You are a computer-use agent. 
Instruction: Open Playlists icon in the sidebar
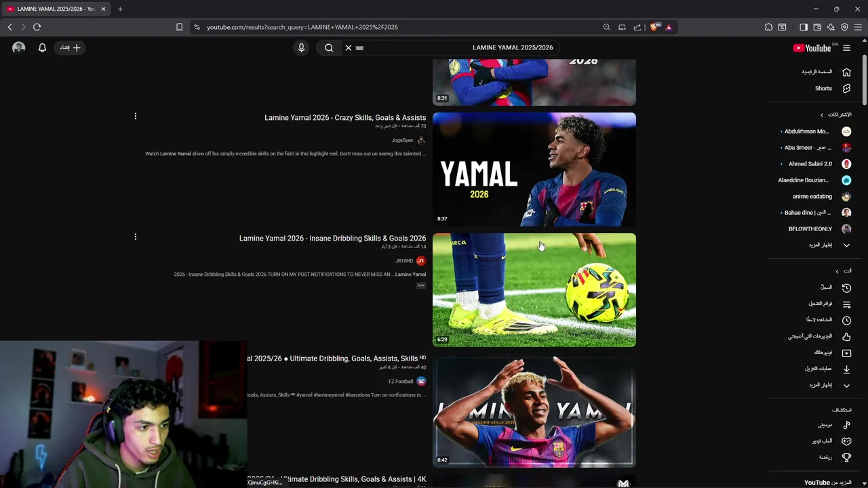pyautogui.click(x=846, y=304)
